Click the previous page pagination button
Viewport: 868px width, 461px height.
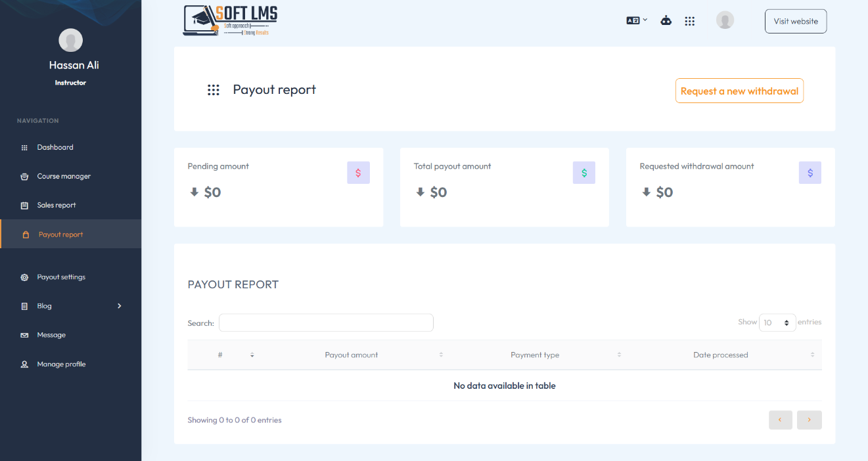pyautogui.click(x=781, y=420)
